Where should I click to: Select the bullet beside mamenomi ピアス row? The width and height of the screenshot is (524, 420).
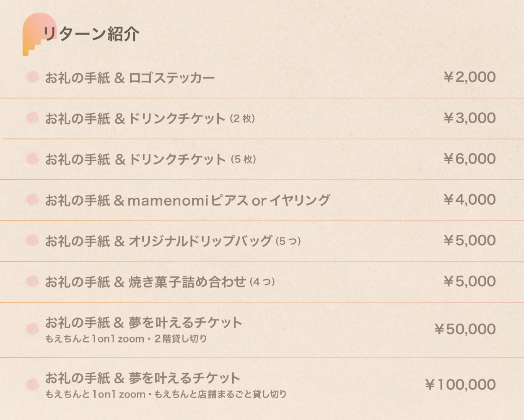tap(32, 200)
